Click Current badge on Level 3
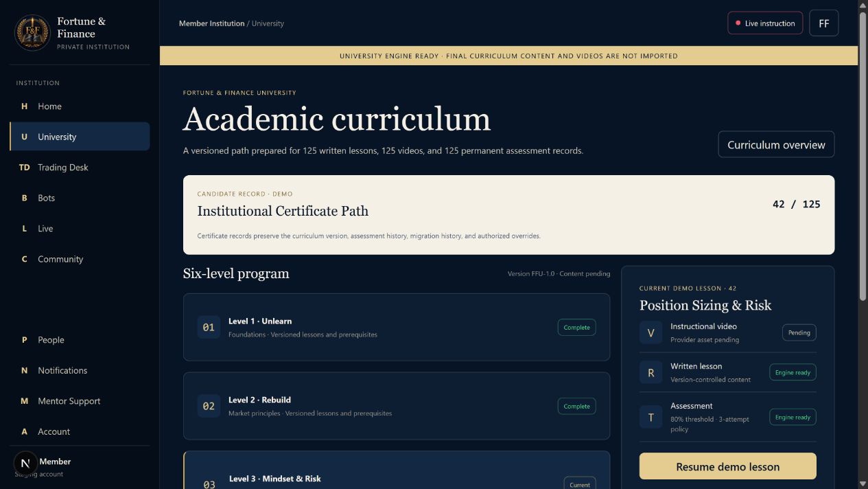 click(580, 484)
